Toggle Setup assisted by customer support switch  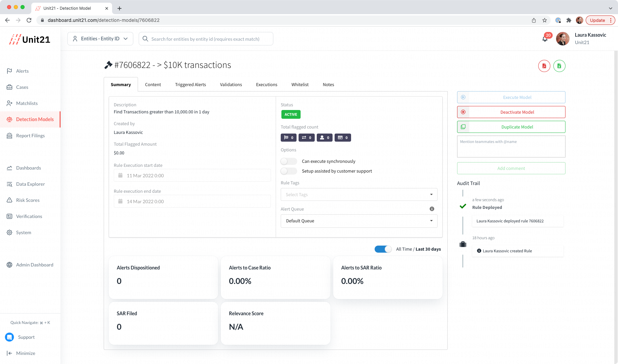click(x=289, y=171)
